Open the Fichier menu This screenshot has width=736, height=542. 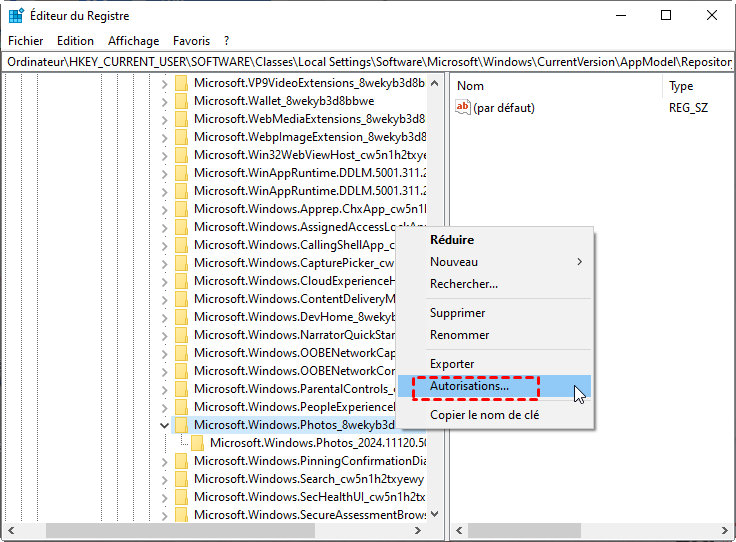point(26,41)
